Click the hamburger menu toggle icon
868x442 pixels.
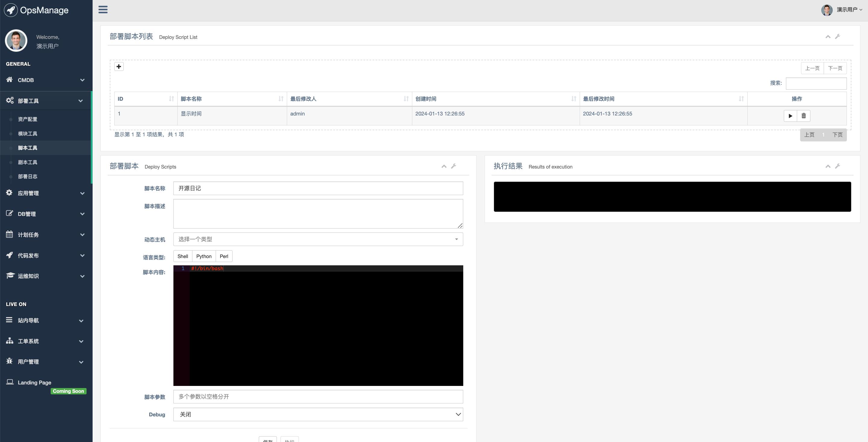click(103, 9)
